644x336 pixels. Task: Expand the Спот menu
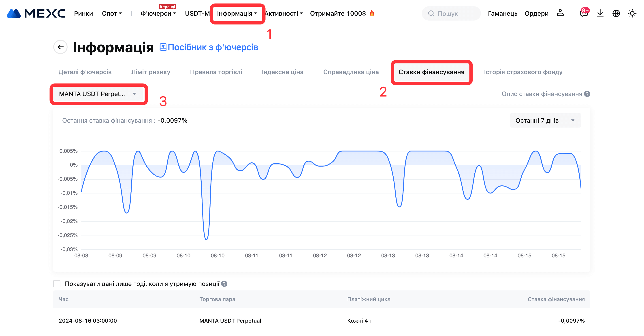(x=112, y=13)
